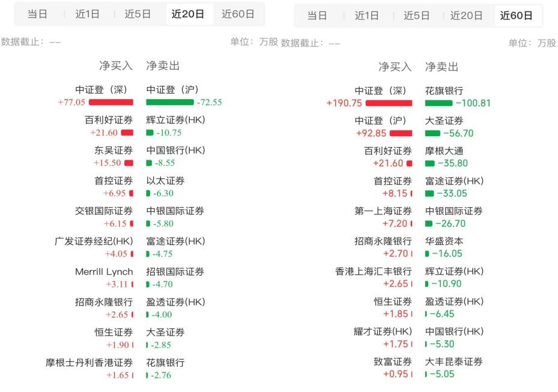Viewport: 558px width, 392px height.
Task: Click 交银国际证券 in net buy list
Action: 104,211
